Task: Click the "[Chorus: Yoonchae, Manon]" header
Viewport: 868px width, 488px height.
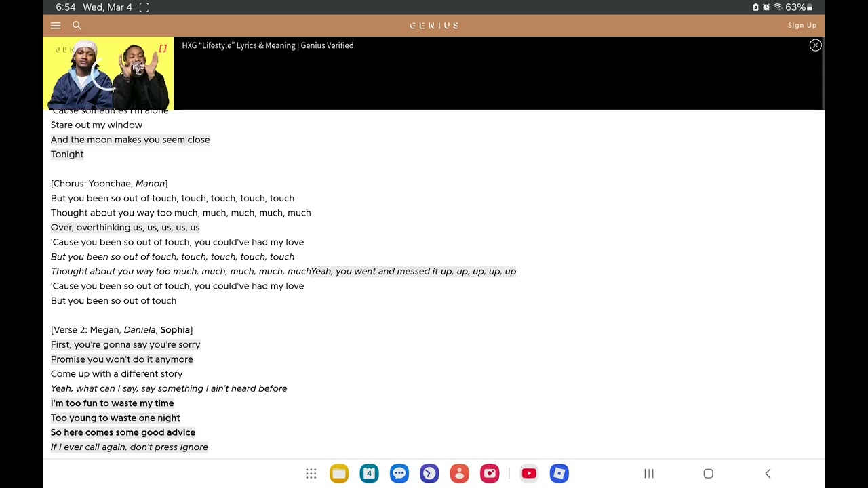Action: click(x=109, y=184)
